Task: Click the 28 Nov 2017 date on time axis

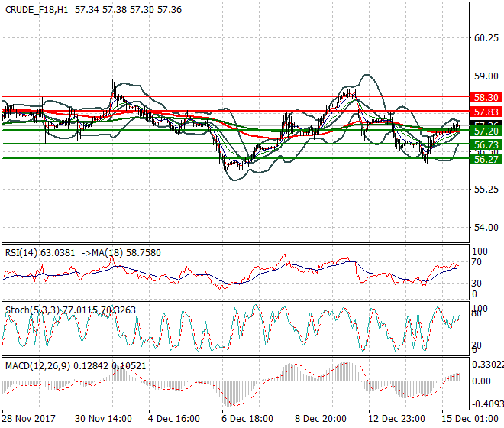Action: pos(28,420)
